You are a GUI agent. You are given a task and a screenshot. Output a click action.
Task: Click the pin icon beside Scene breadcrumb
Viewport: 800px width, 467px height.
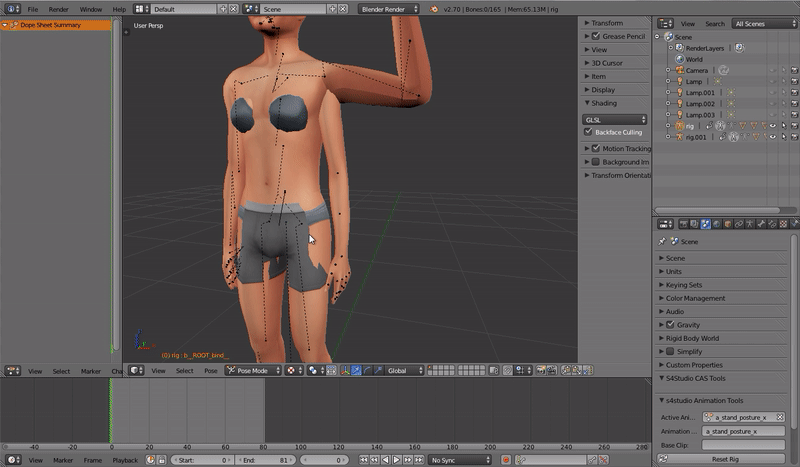coord(663,241)
